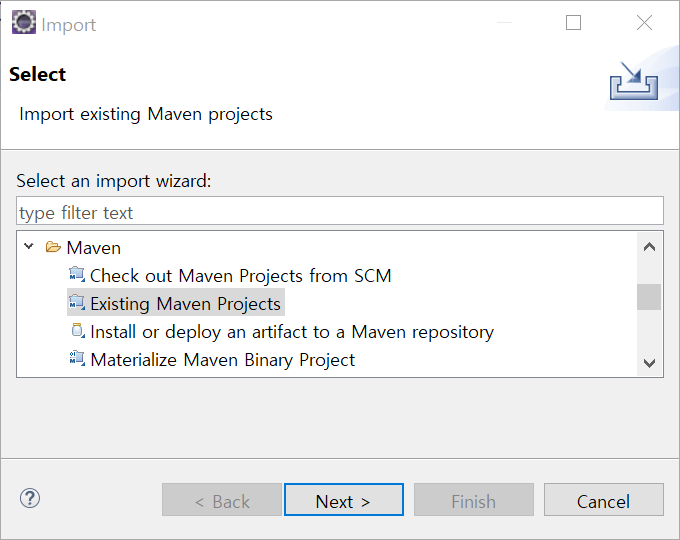Image resolution: width=680 pixels, height=540 pixels.
Task: Select Install or deploy an artifact entry
Action: (292, 332)
